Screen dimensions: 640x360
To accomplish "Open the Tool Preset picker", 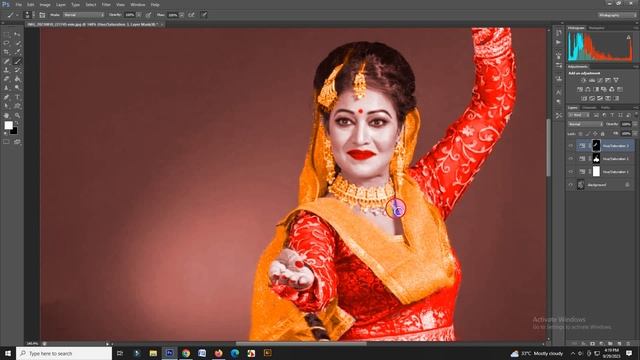I will (x=12, y=15).
